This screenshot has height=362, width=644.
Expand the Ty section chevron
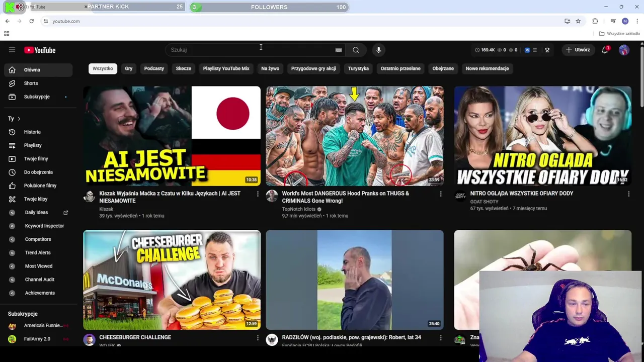[x=19, y=119]
